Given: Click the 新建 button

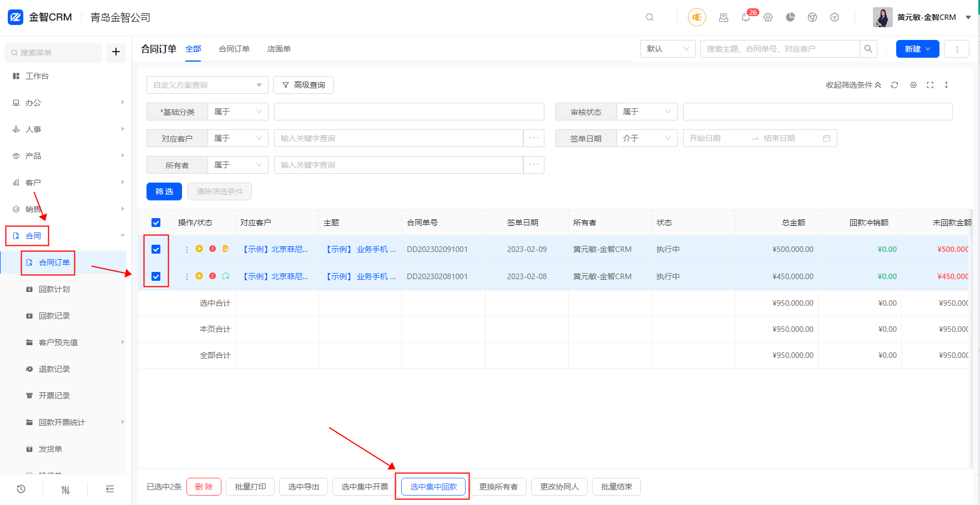Looking at the screenshot, I should pyautogui.click(x=918, y=49).
